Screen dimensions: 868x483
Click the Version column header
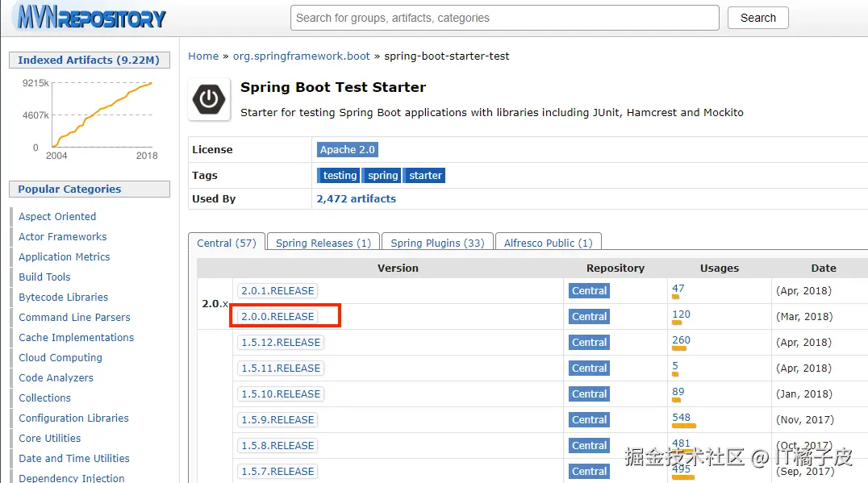coord(398,269)
